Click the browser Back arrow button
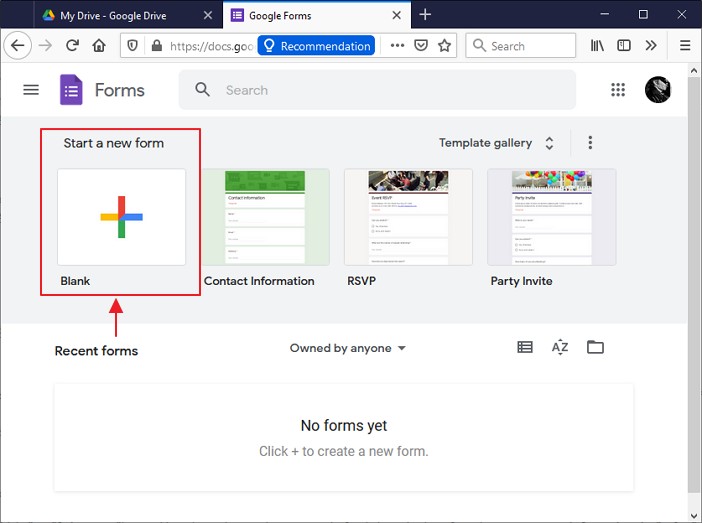The image size is (702, 523). (17, 45)
